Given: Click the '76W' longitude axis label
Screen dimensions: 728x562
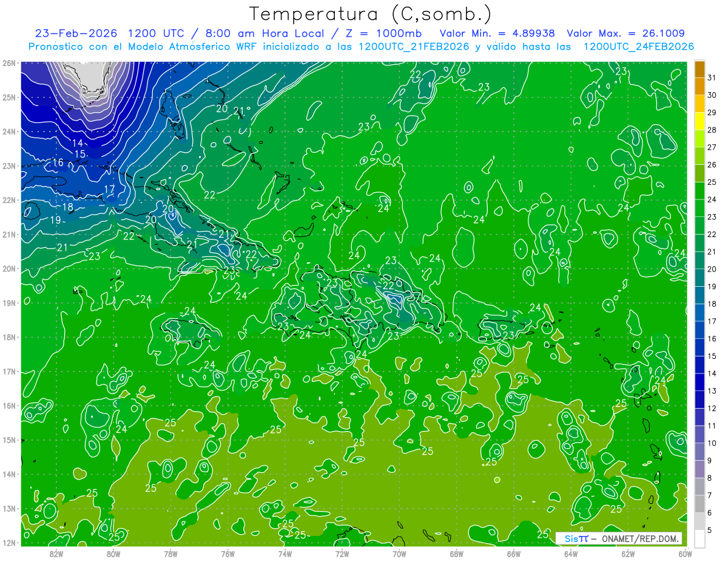Looking at the screenshot, I should [227, 553].
